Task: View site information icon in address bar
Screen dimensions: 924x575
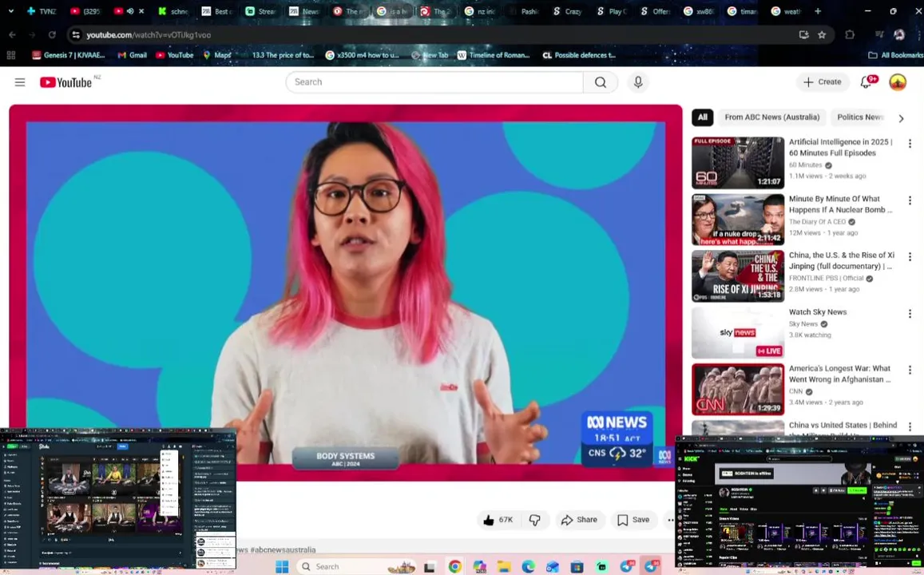Action: (75, 35)
